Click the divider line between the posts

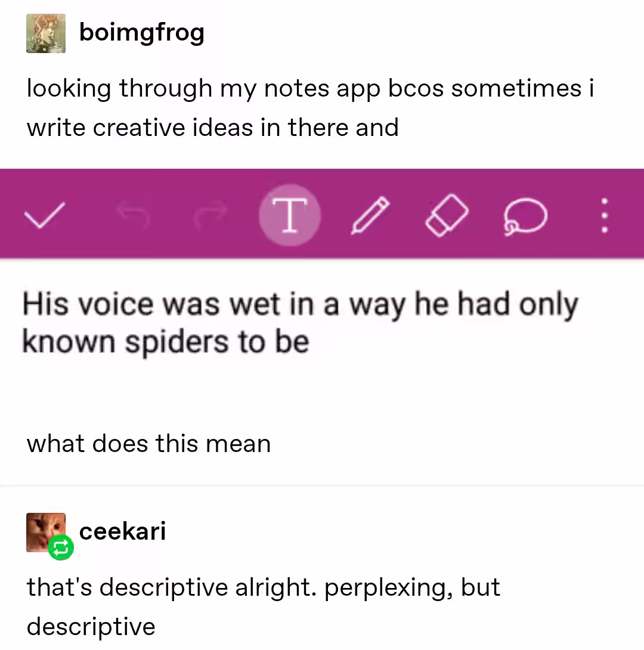[322, 485]
